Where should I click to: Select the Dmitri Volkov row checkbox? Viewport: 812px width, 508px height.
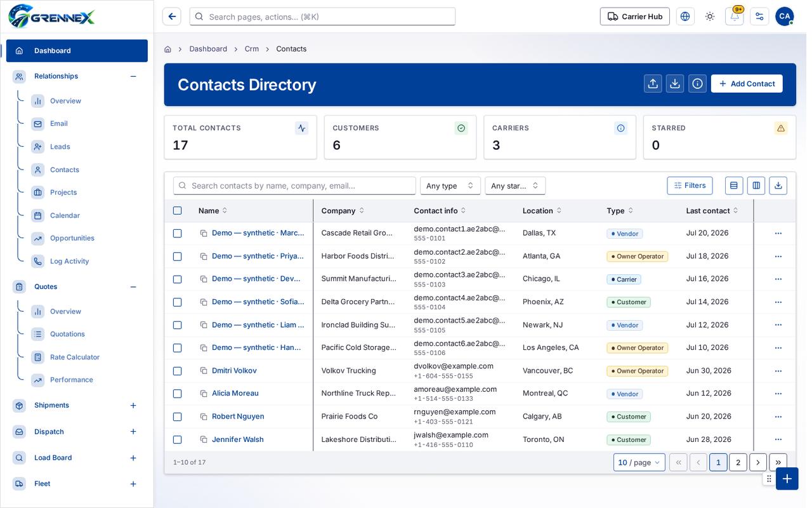[x=178, y=371]
